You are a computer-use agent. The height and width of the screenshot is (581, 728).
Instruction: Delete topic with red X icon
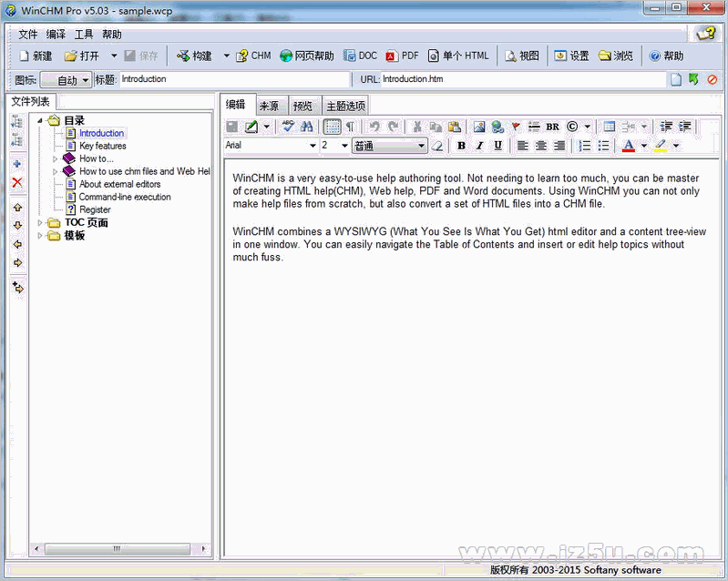(17, 182)
